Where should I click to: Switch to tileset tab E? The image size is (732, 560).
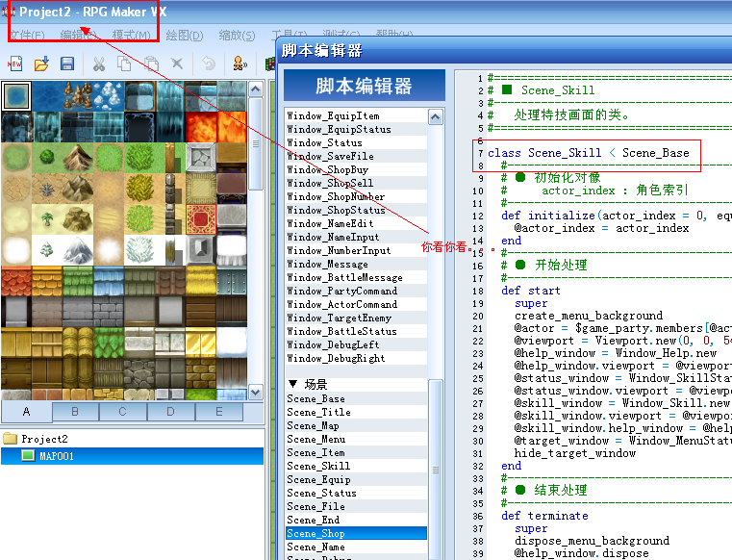click(219, 412)
